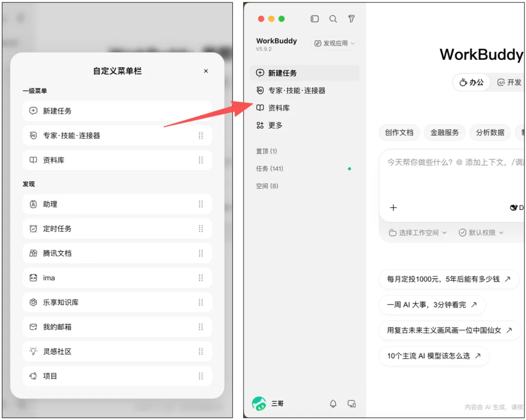Click drag handle on ima row
The image size is (526, 420).
[x=201, y=278]
